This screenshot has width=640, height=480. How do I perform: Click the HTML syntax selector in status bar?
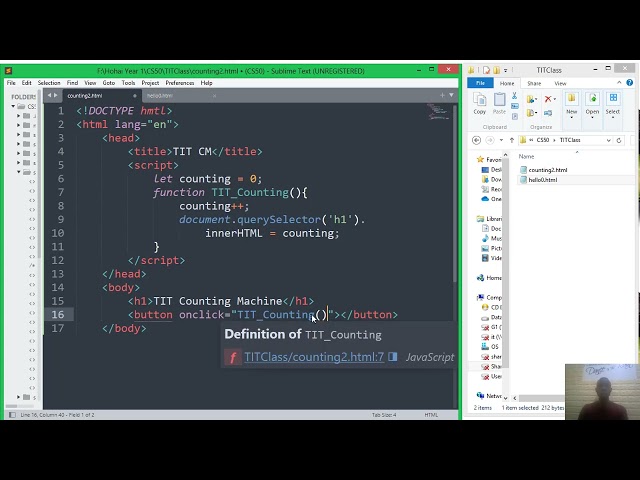431,415
